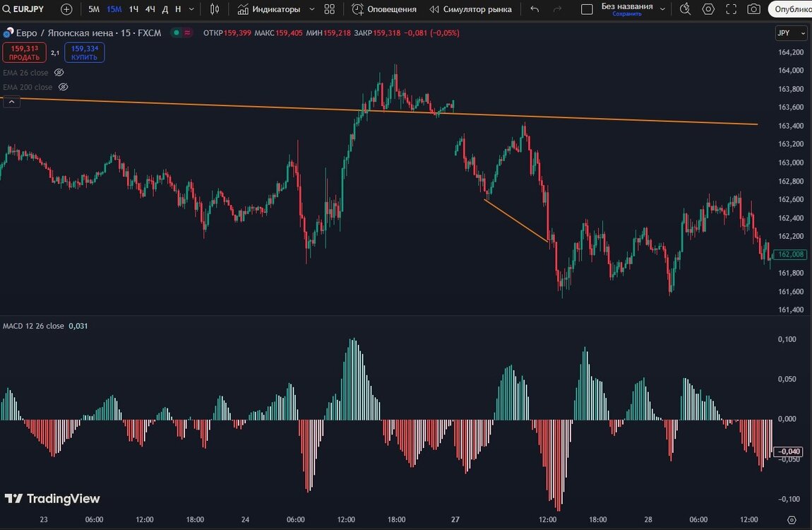Select the 5M timeframe
Viewport: 812px width, 530px height.
click(94, 8)
